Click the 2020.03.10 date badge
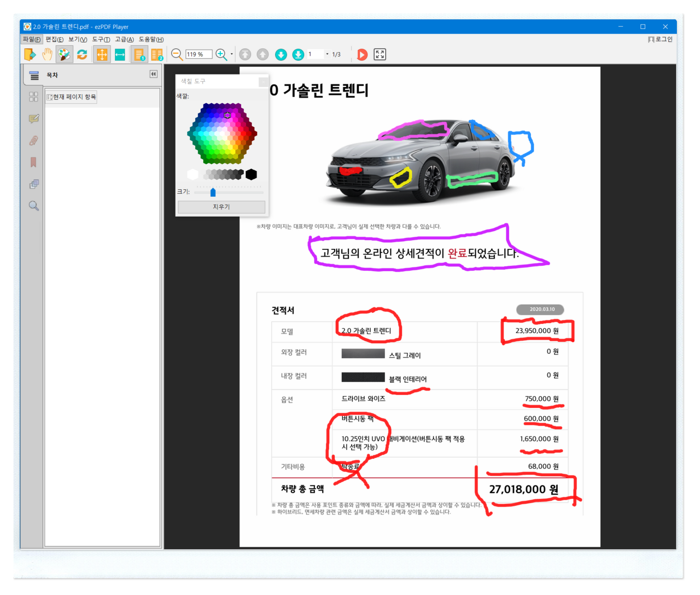 tap(540, 310)
